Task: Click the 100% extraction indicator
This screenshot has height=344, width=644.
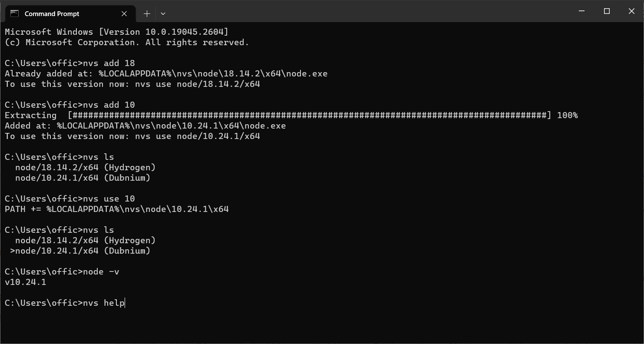Action: coord(567,115)
